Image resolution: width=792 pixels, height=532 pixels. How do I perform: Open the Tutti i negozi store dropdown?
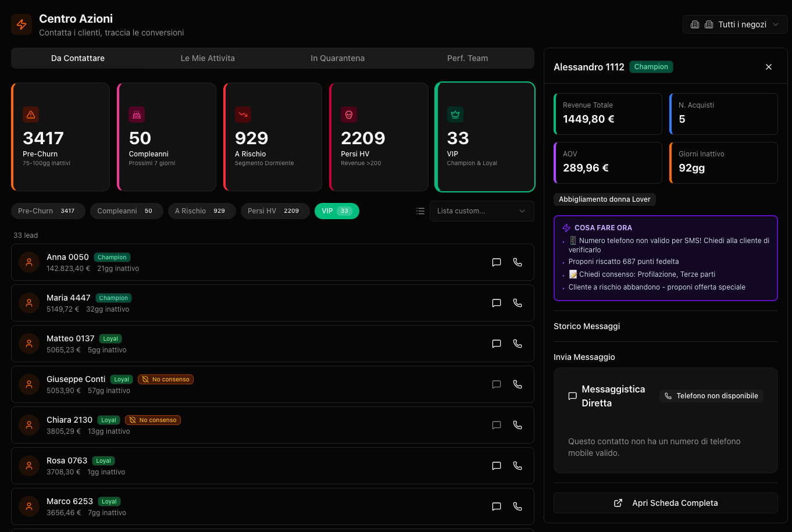734,24
